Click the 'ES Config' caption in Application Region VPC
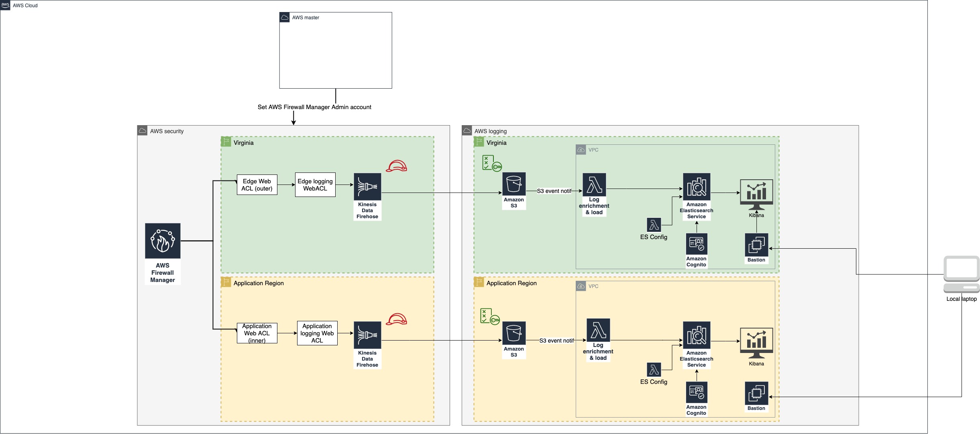The image size is (980, 434). pos(654,382)
